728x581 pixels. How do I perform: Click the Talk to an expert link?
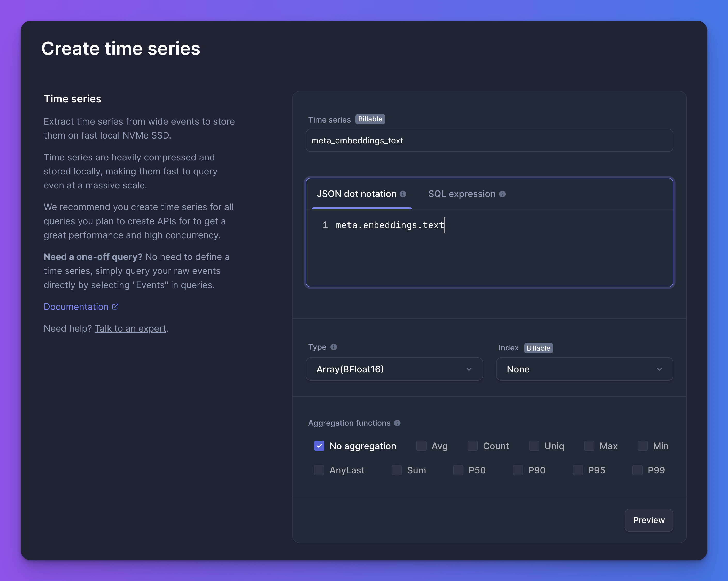(130, 328)
